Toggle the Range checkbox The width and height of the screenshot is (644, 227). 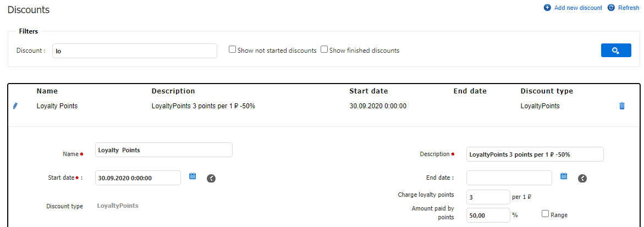[546, 214]
